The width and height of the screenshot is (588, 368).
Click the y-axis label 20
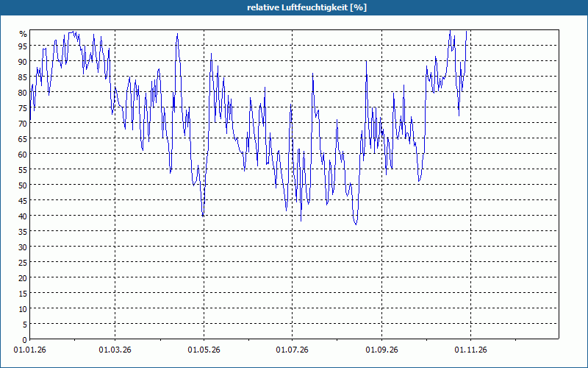click(23, 278)
